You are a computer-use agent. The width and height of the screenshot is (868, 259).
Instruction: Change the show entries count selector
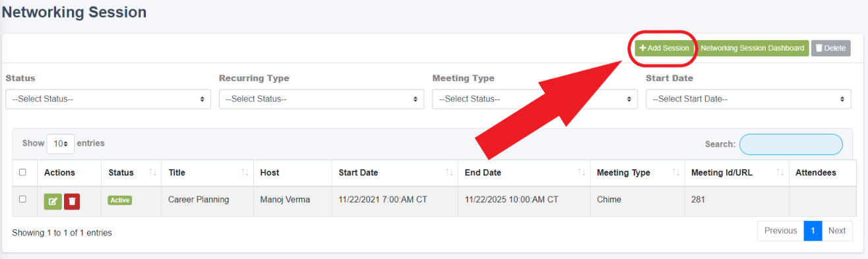point(61,143)
